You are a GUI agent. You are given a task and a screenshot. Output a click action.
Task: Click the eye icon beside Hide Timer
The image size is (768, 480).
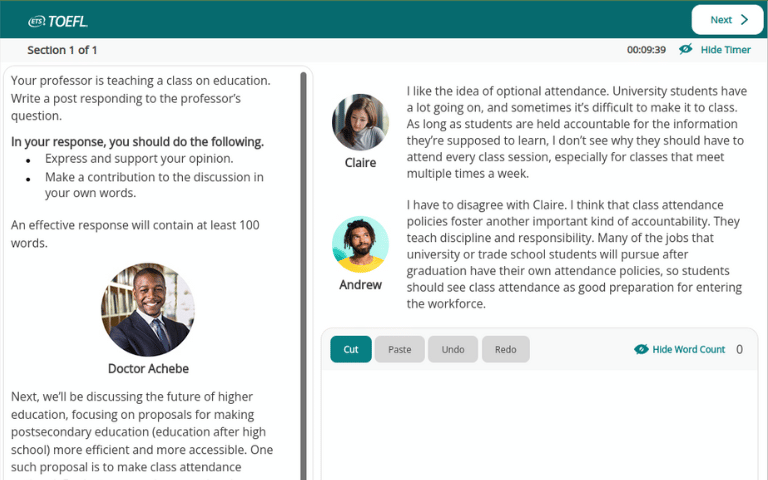[686, 50]
